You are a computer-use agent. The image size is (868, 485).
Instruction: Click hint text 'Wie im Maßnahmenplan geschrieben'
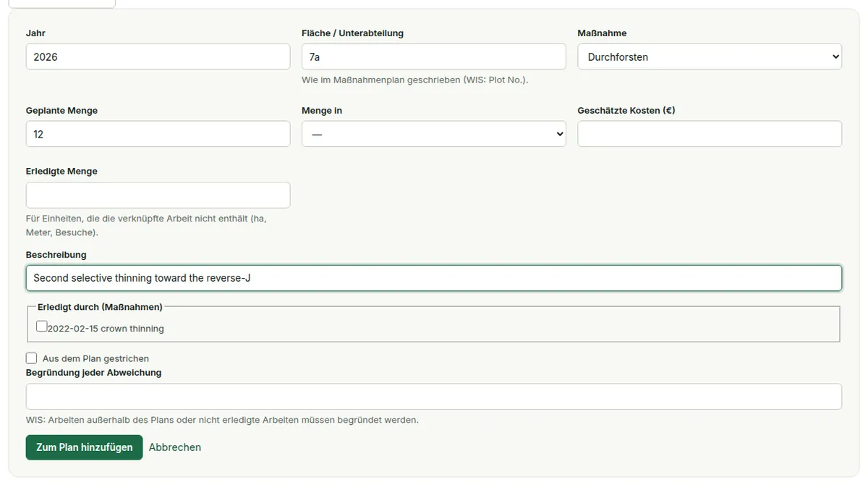414,80
